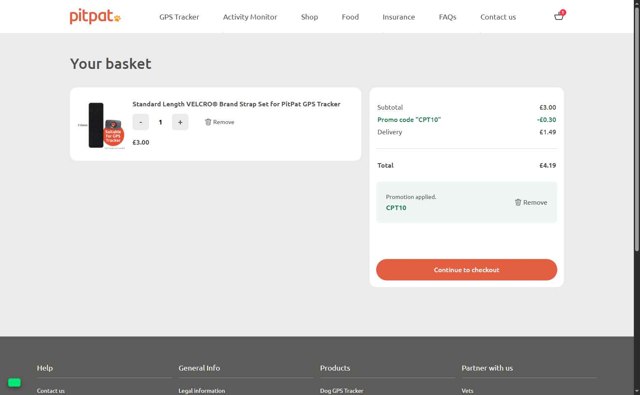Click the Delivery cost £1.49
The height and width of the screenshot is (395, 640).
(x=547, y=132)
